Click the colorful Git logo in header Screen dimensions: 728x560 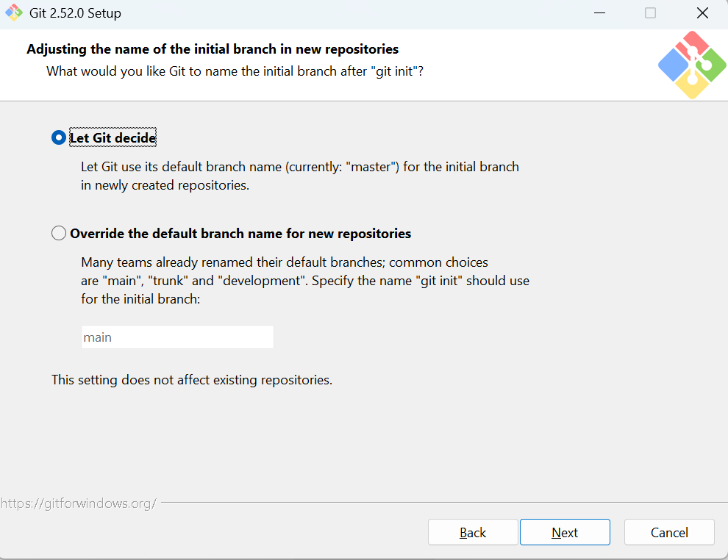(692, 65)
